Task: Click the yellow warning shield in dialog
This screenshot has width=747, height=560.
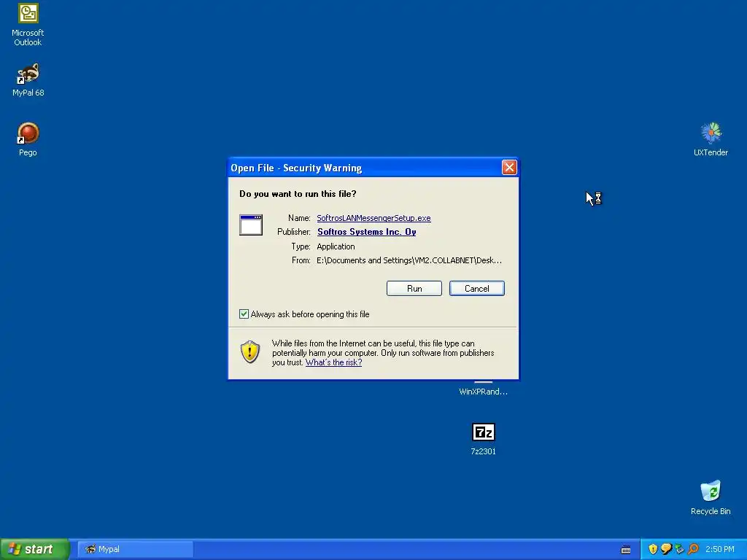Action: tap(250, 352)
